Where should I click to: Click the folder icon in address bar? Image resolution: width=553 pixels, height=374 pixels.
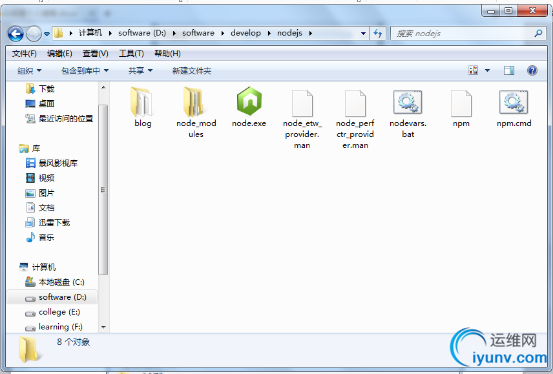tap(59, 33)
